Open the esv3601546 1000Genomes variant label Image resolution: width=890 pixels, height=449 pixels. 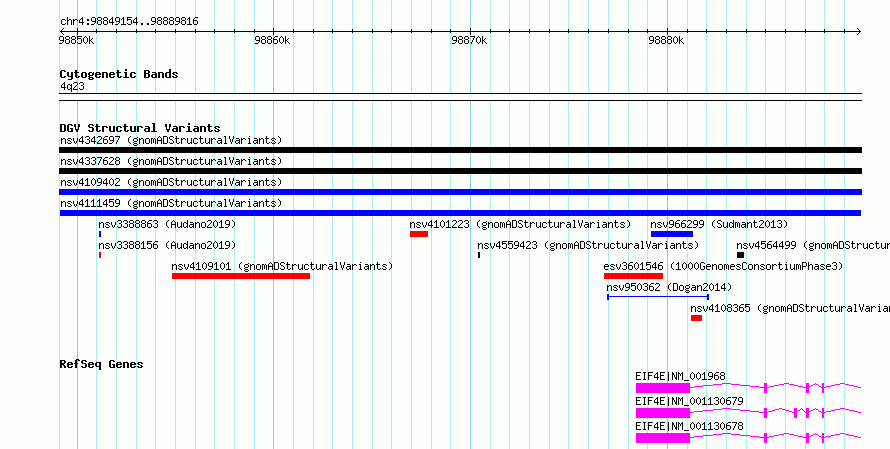click(724, 266)
